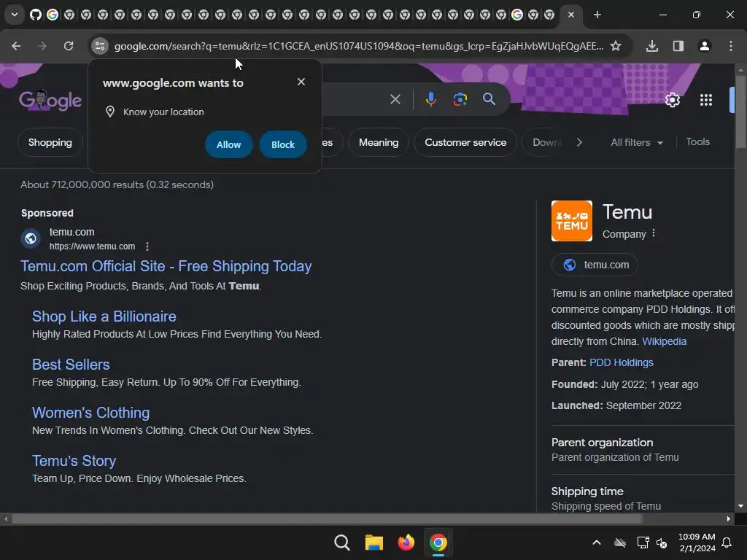
Task: Reload the current page
Action: 69,46
